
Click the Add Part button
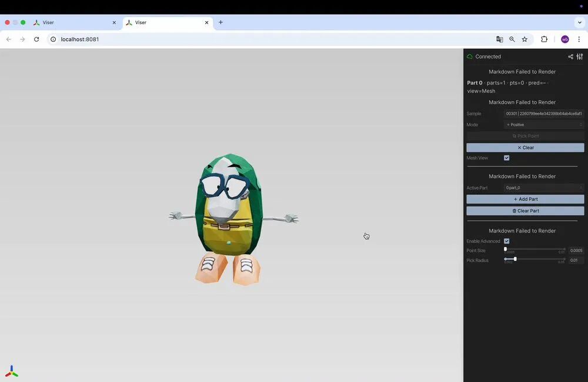coord(525,200)
